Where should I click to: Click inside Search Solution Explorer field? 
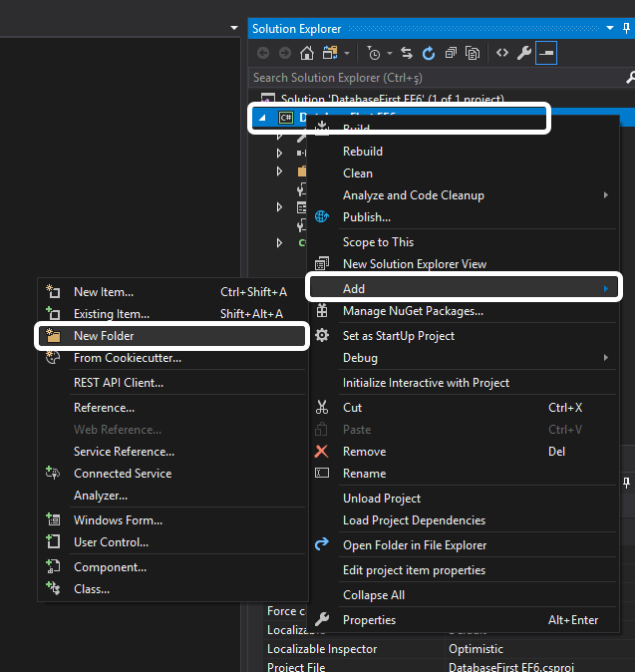pos(435,78)
